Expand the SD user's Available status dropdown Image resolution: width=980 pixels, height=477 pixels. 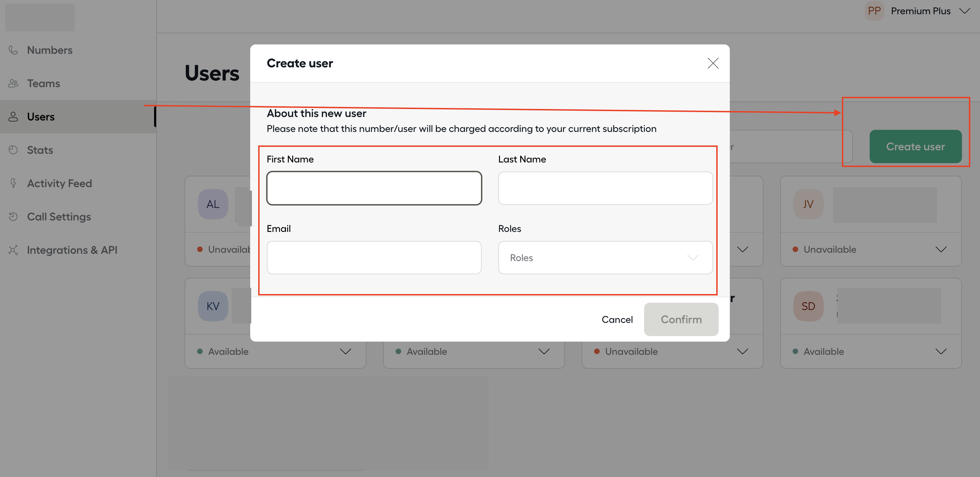click(941, 351)
